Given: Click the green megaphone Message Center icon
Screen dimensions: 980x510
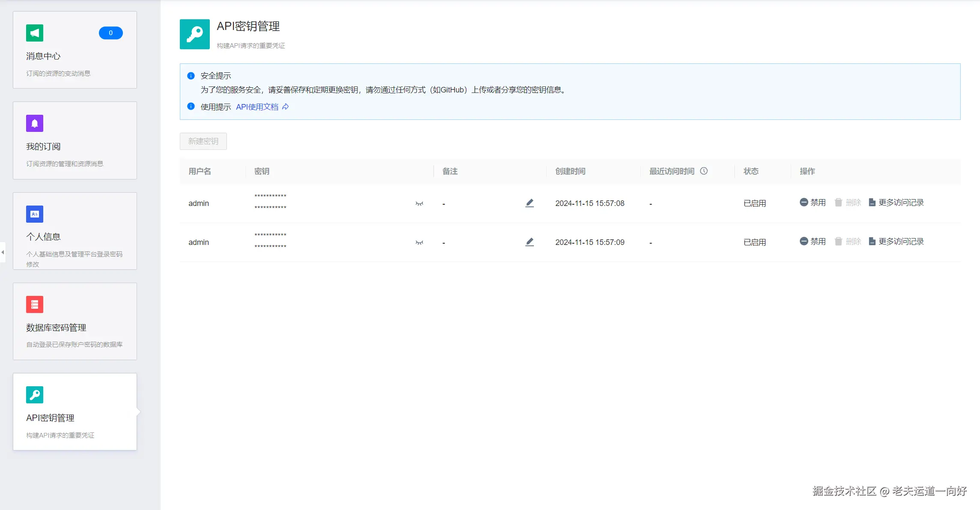Looking at the screenshot, I should click(x=35, y=33).
